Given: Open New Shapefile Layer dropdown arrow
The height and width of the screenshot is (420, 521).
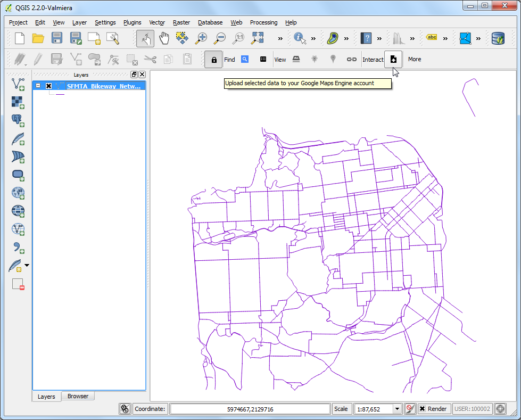Looking at the screenshot, I should click(x=27, y=265).
